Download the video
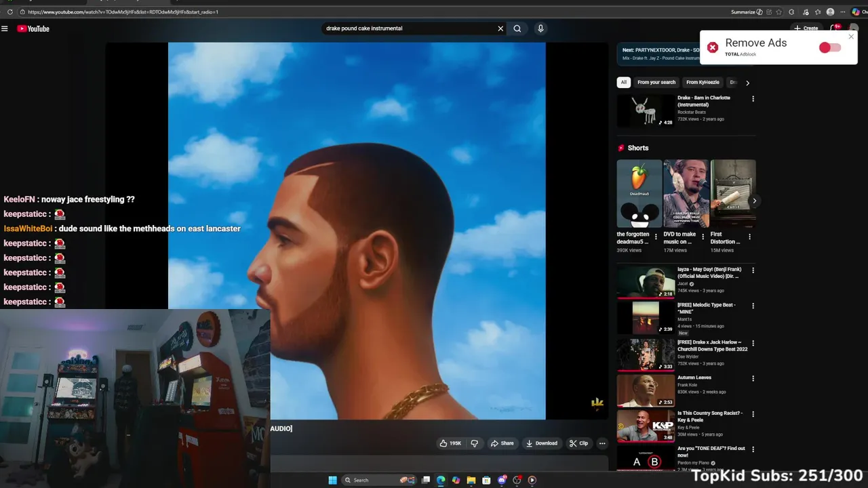The width and height of the screenshot is (868, 488). 542,443
